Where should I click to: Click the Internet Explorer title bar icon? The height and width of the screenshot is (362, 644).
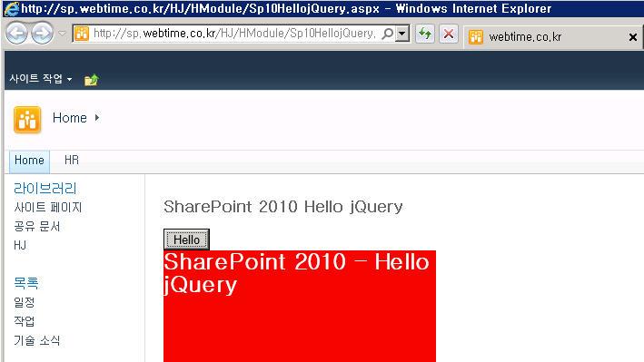tap(11, 9)
